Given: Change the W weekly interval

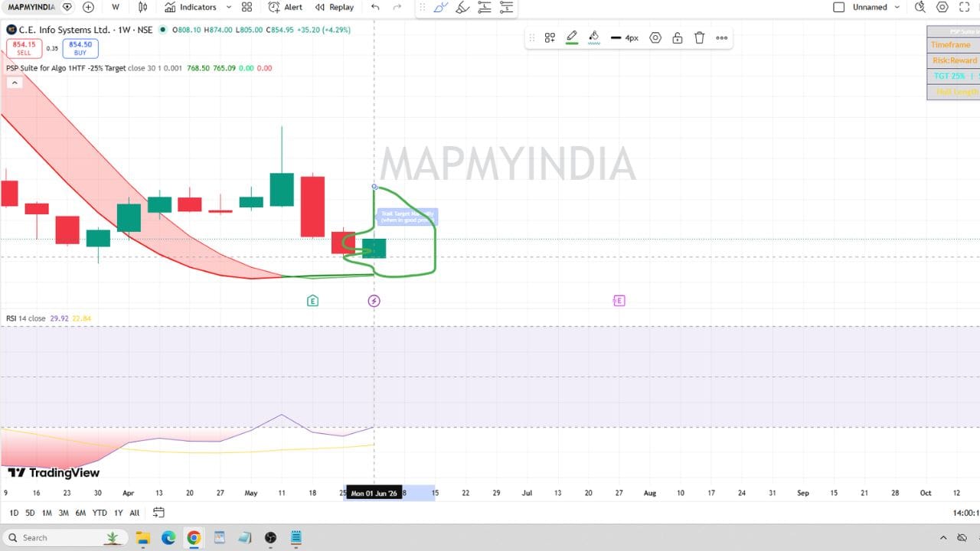Looking at the screenshot, I should [115, 7].
